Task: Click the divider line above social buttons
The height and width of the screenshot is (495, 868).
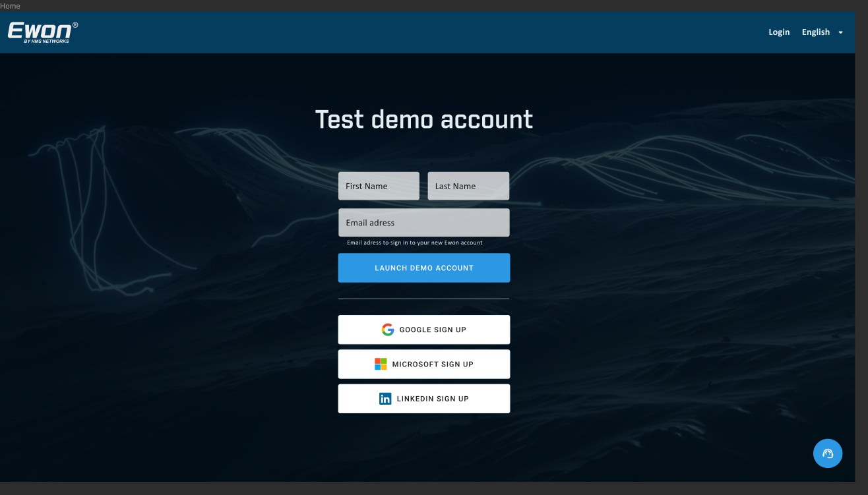Action: coord(424,299)
